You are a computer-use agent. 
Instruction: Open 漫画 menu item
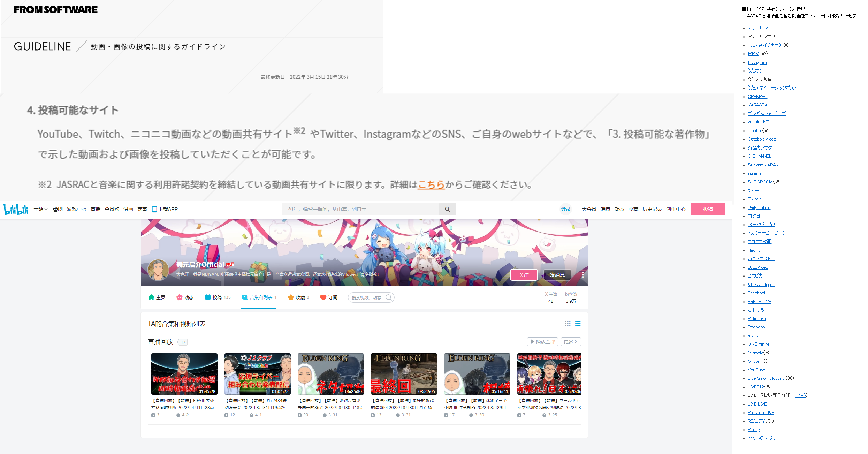click(128, 209)
